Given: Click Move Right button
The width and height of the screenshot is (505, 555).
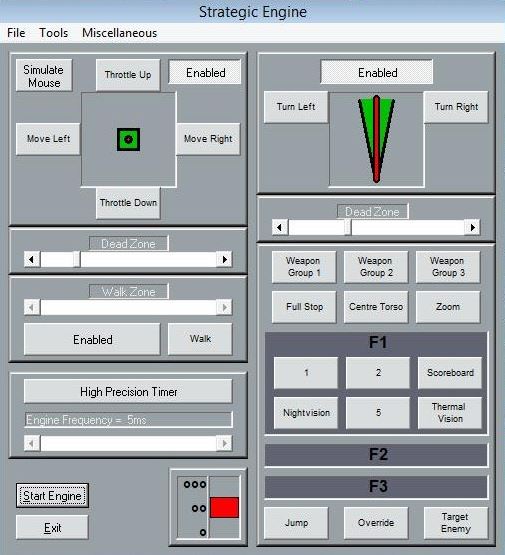Looking at the screenshot, I should point(208,139).
